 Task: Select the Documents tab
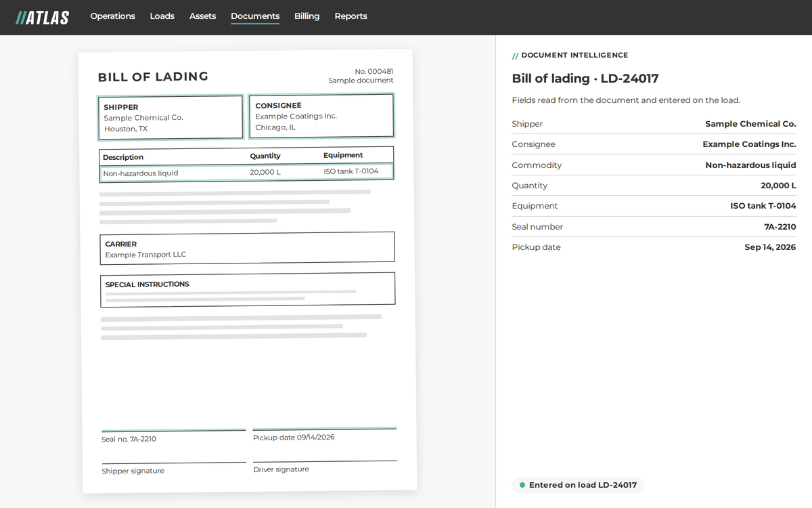(255, 16)
